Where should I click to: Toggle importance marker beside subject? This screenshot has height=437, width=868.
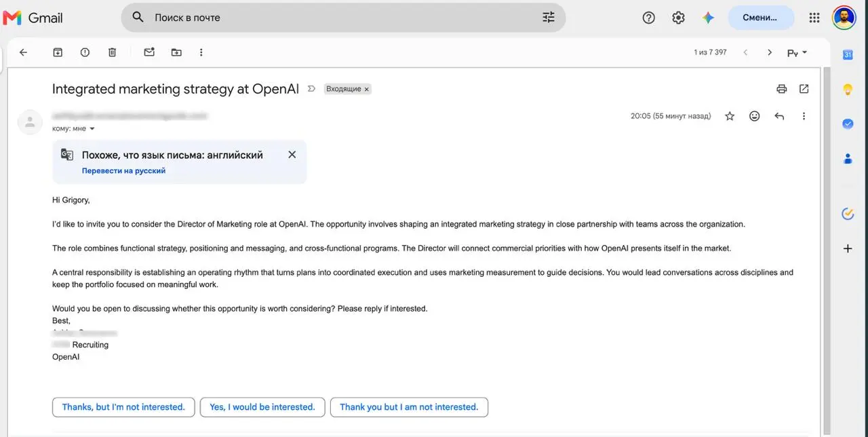pyautogui.click(x=311, y=89)
